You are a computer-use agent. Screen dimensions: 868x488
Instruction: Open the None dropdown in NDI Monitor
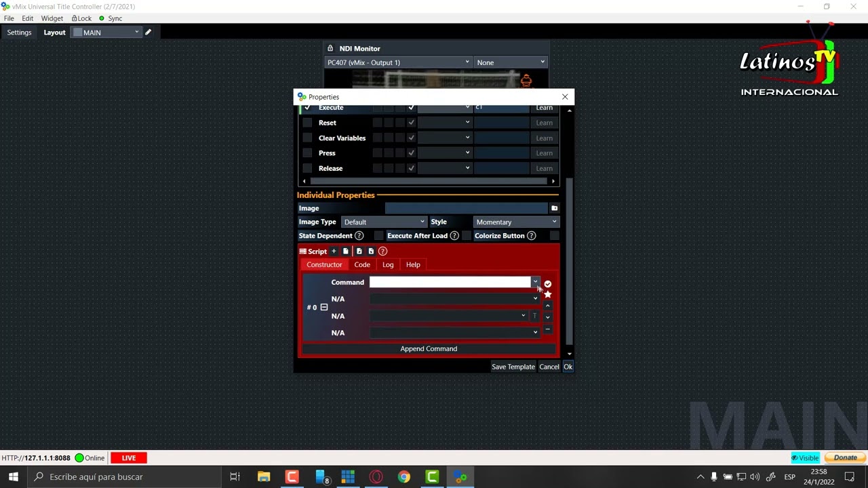click(x=510, y=62)
